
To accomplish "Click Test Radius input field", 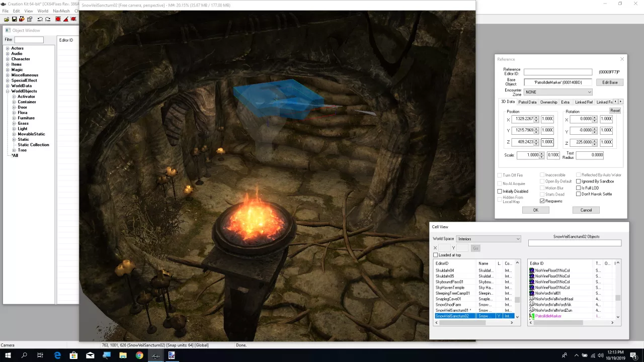I will coord(590,155).
